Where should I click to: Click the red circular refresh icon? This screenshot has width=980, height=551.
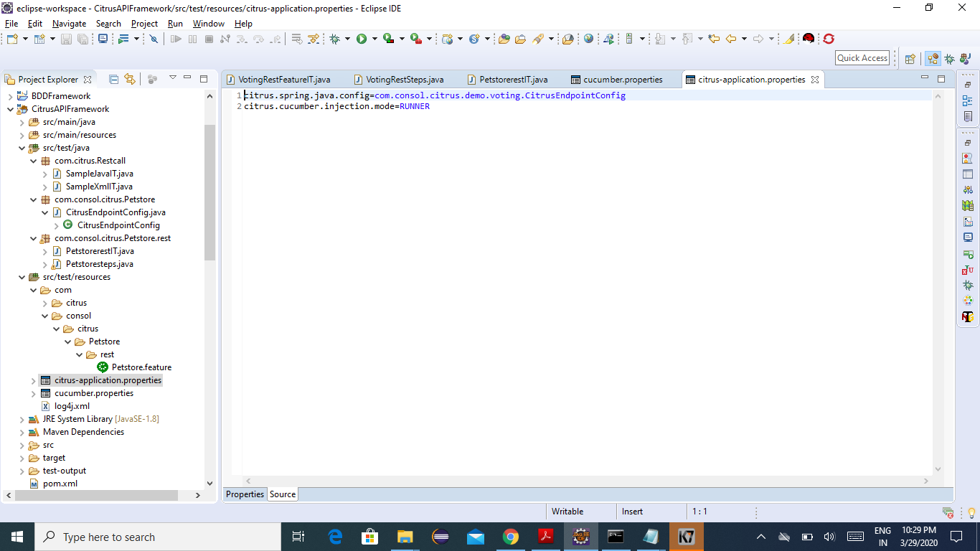[x=829, y=39]
